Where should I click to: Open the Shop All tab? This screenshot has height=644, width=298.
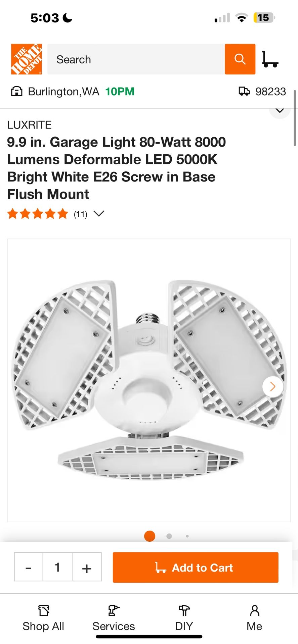[x=43, y=618]
